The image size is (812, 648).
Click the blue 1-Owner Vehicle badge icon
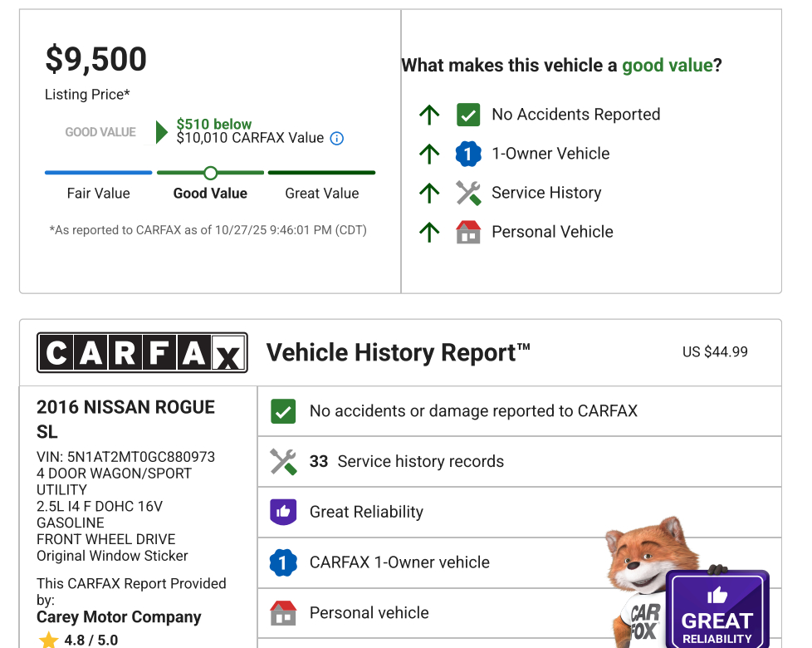click(468, 154)
